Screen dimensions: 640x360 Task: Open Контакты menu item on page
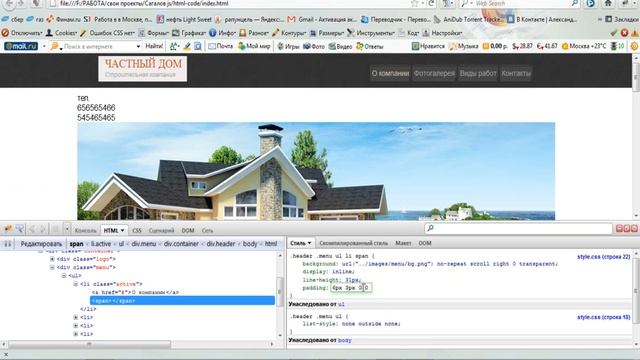pyautogui.click(x=516, y=73)
